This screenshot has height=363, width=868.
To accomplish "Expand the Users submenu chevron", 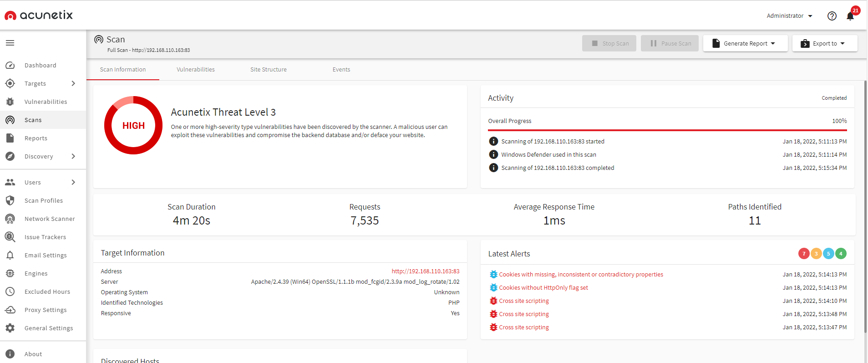I will pos(73,182).
